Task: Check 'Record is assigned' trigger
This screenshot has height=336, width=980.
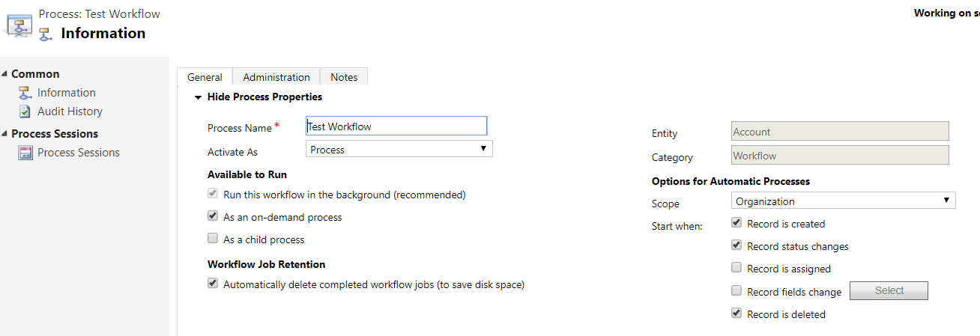Action: [736, 268]
